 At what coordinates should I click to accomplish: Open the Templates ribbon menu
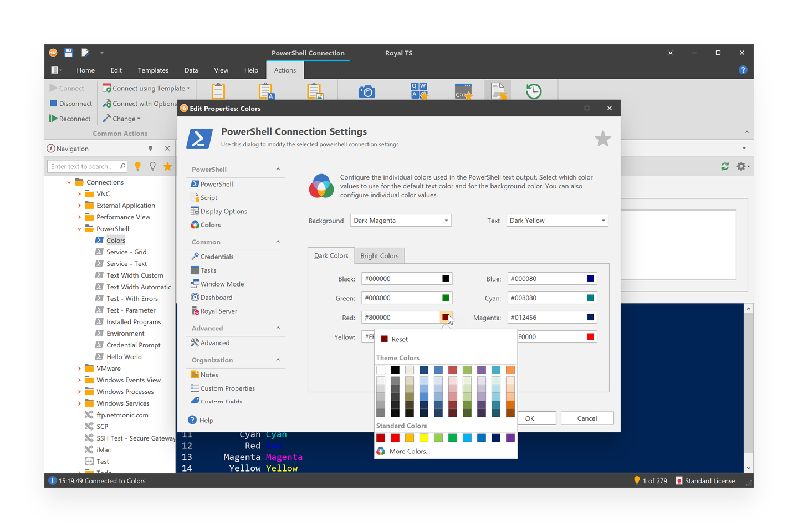(153, 70)
